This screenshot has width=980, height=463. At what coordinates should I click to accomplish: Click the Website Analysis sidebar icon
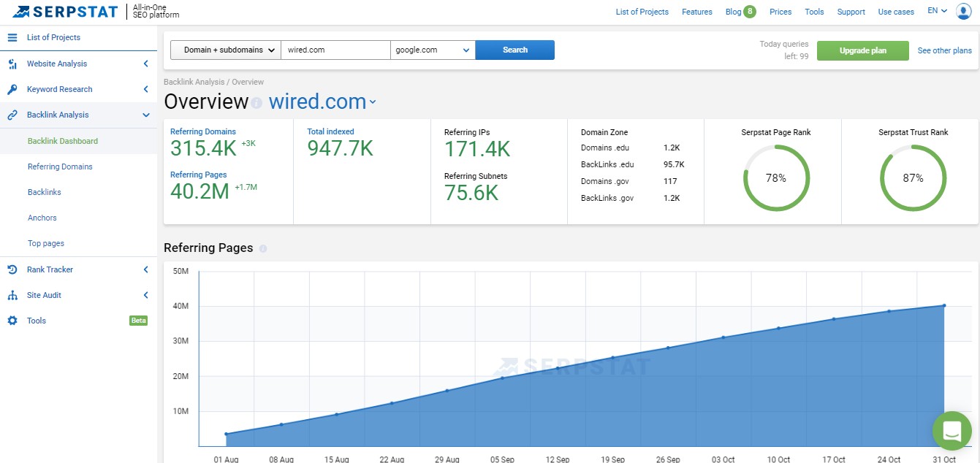pyautogui.click(x=12, y=64)
